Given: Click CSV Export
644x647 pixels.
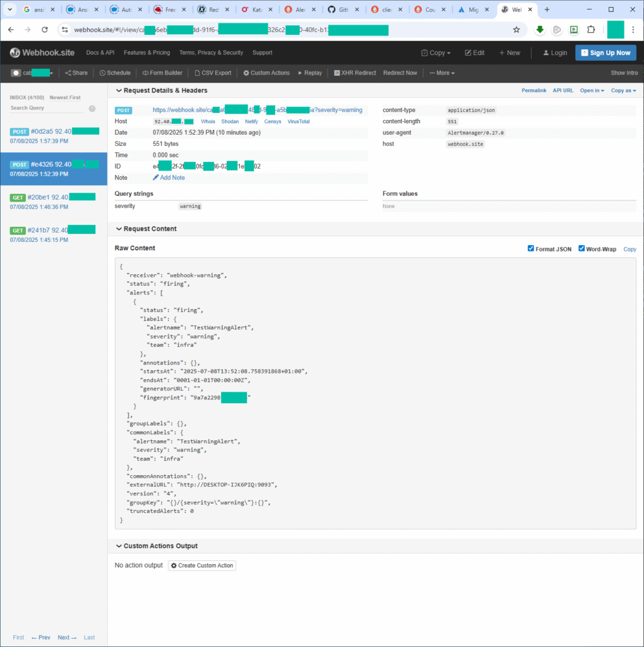Looking at the screenshot, I should 213,73.
